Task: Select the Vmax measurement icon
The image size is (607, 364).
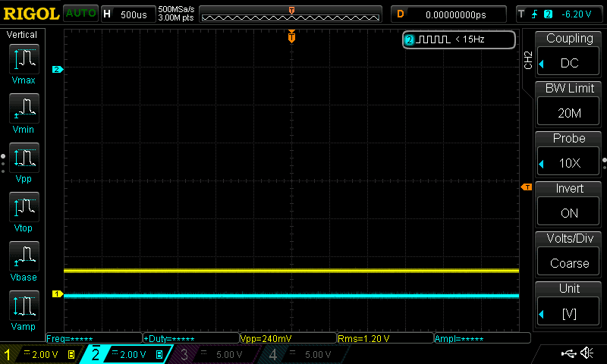Action: click(24, 59)
